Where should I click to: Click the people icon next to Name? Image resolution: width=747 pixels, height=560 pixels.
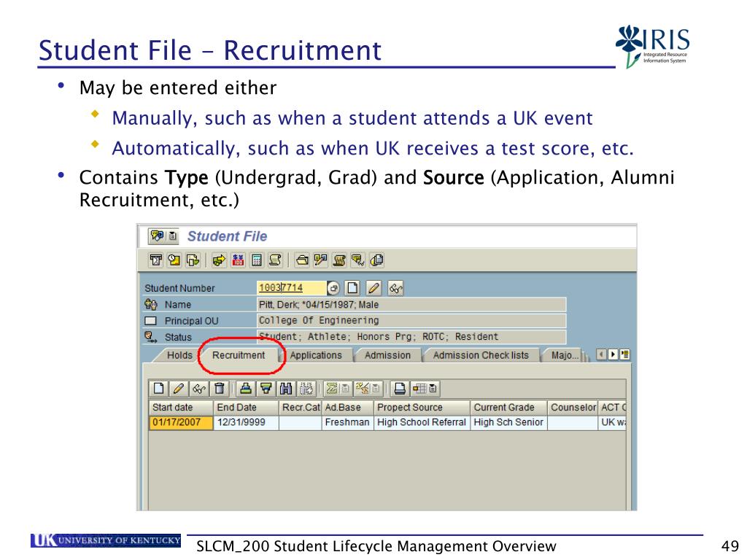[x=150, y=304]
